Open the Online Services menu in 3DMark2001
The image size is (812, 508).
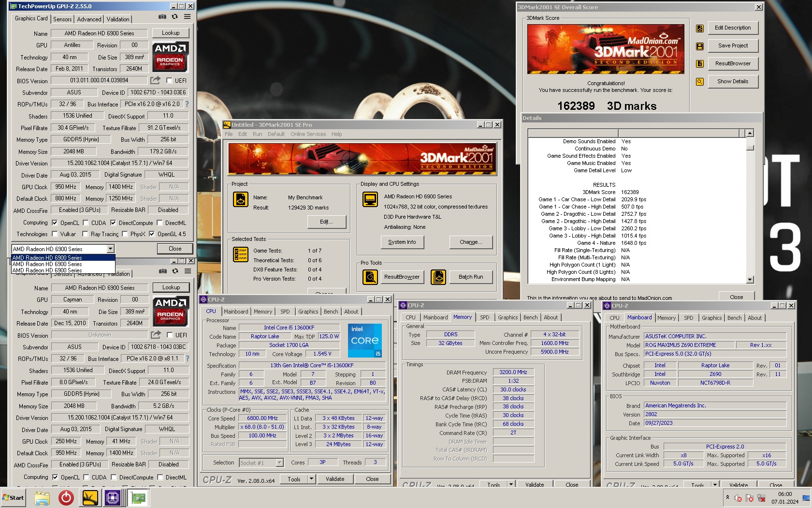308,134
